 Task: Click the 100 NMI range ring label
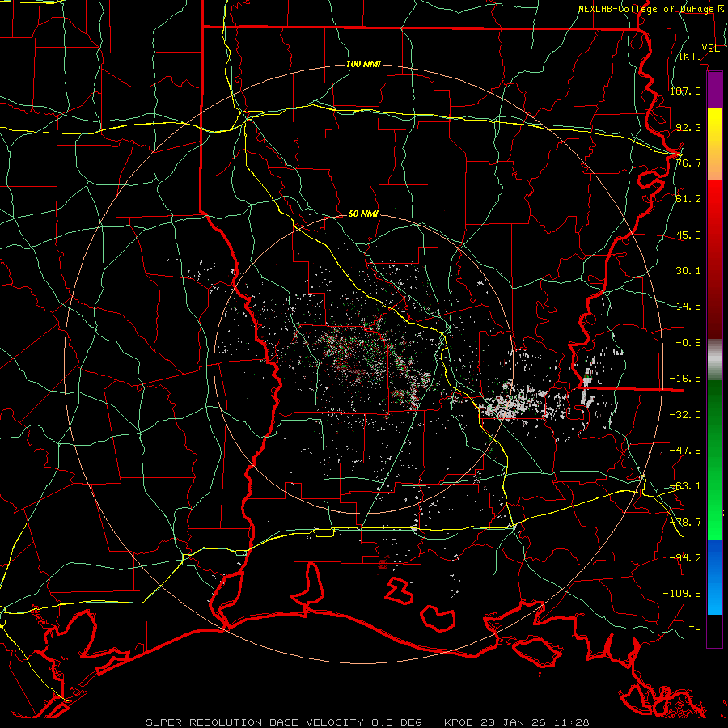[x=363, y=64]
